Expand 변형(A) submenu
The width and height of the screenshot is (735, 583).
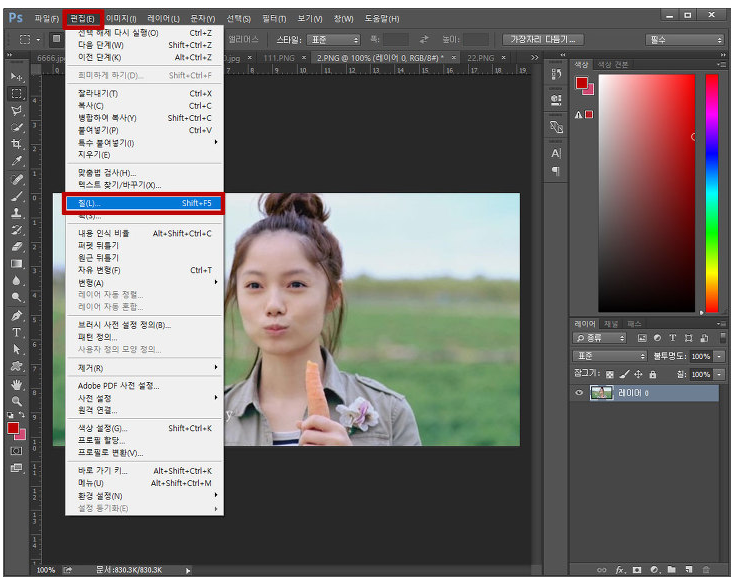144,283
